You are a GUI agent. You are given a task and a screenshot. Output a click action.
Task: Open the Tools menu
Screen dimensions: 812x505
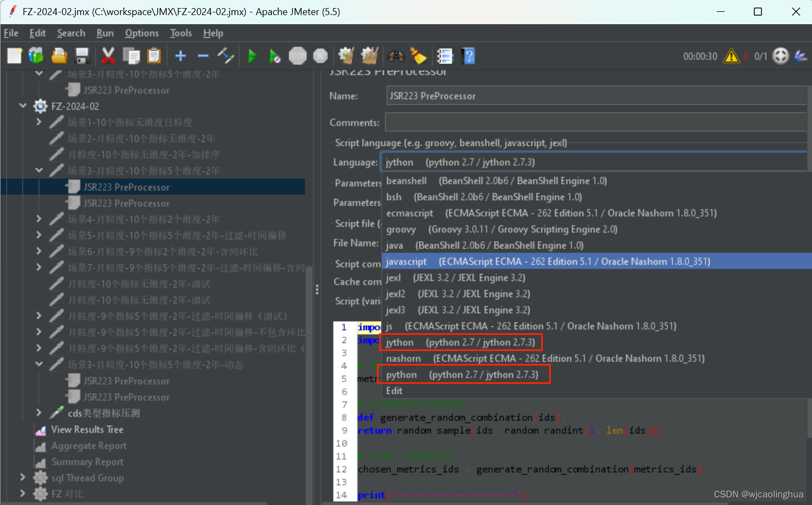point(180,33)
